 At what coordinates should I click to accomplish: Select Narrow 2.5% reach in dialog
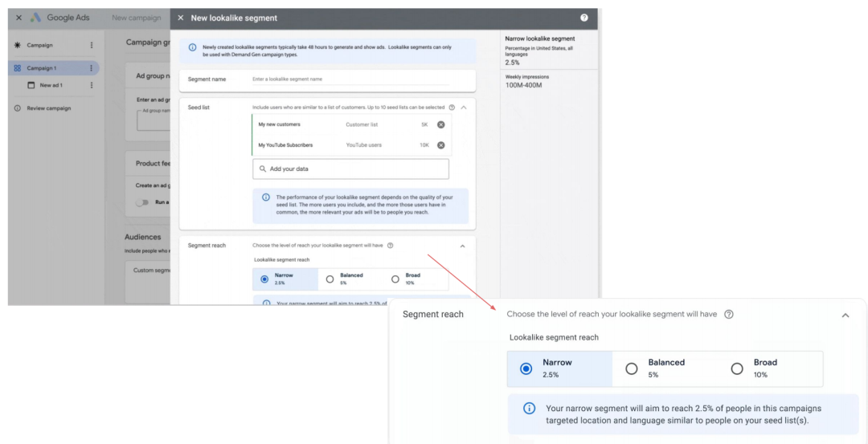tap(285, 279)
